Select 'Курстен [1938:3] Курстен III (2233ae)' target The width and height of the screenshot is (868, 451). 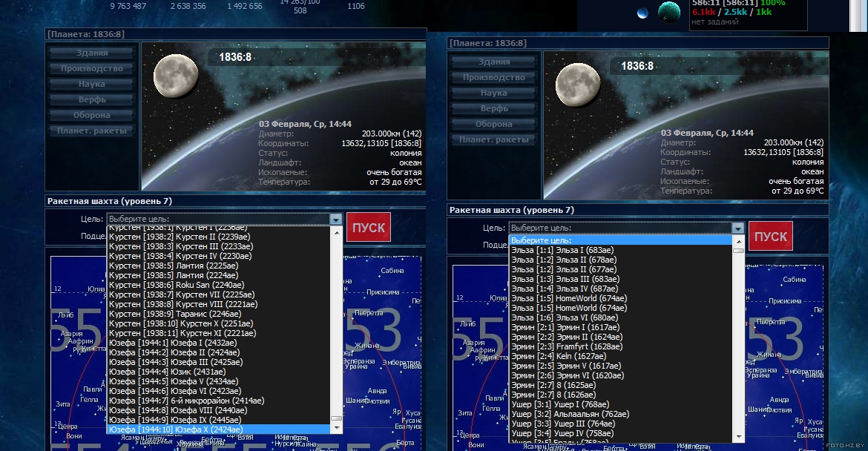pos(219,246)
